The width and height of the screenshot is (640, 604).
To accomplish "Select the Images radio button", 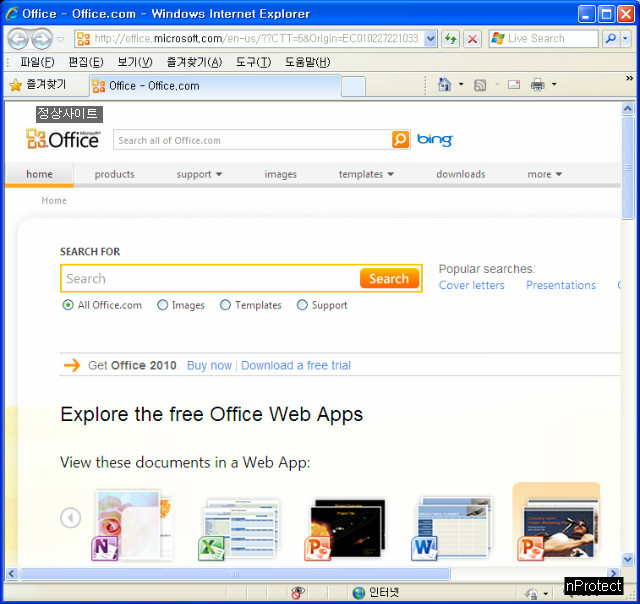I will (x=162, y=305).
